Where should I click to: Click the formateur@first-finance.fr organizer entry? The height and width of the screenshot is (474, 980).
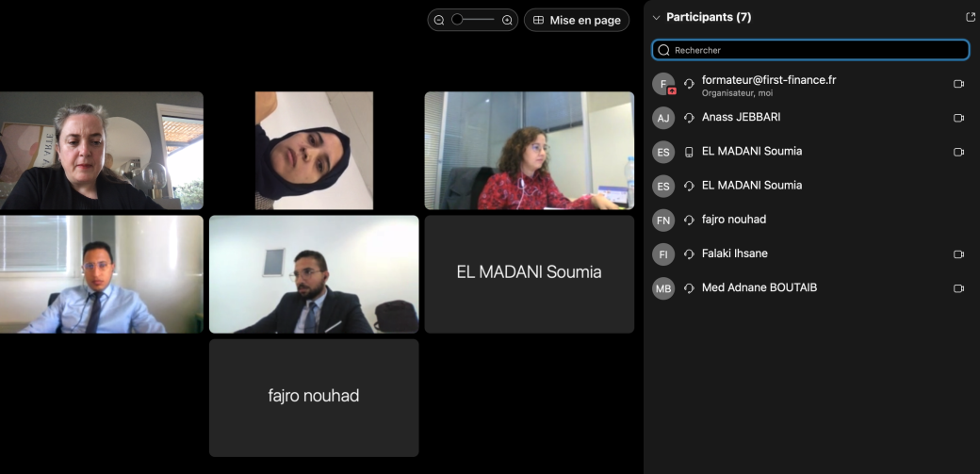click(x=768, y=81)
